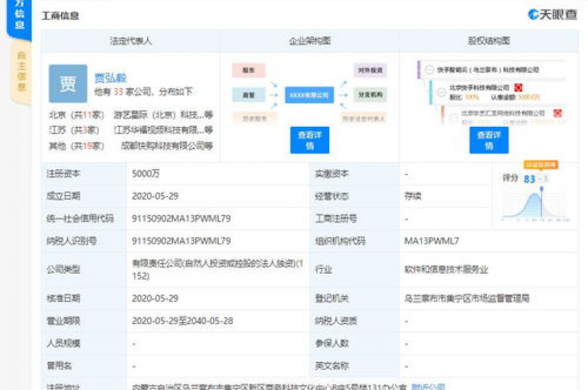Viewport: 588px width, 390px height.
Task: Click the 成立日期 value 2020-05-29
Action: (155, 196)
